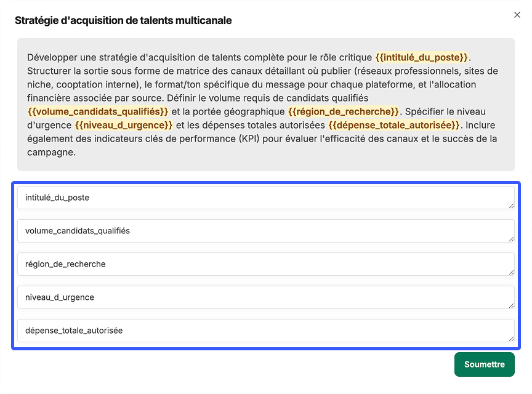Click the {{dépense_totale_autorisée}} variable in the prompt
The image size is (532, 394).
tap(393, 125)
